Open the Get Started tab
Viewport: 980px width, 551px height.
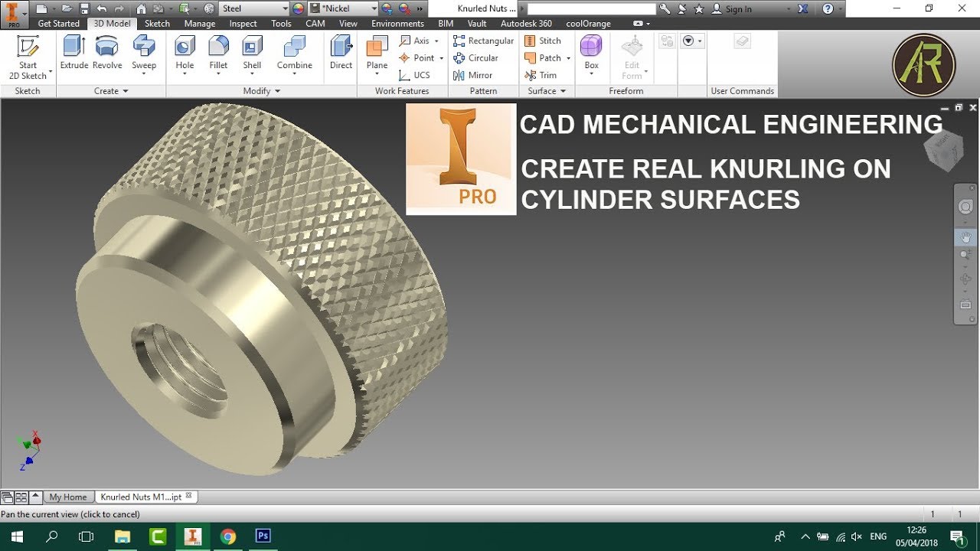coord(59,24)
